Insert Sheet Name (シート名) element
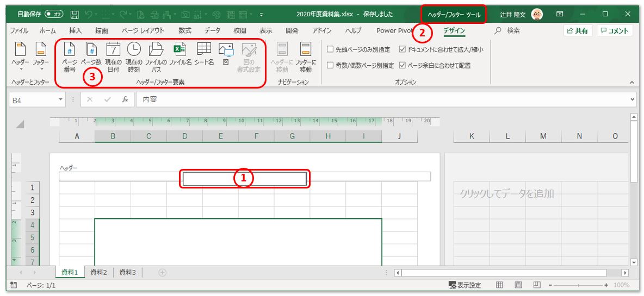 pos(204,54)
